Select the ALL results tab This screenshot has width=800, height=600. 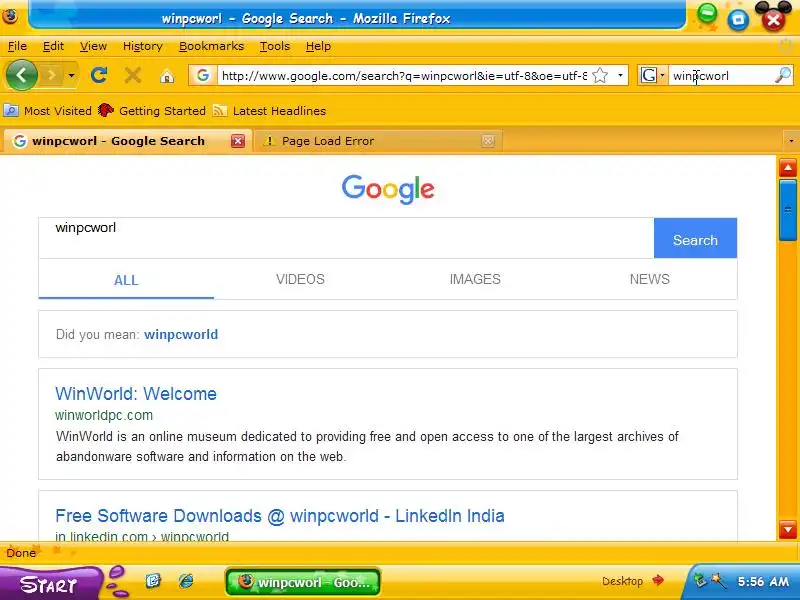[x=126, y=280]
